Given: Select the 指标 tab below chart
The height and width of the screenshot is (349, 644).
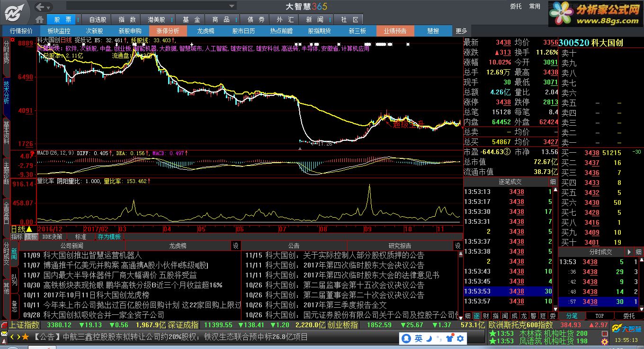Looking at the screenshot, I should tap(17, 237).
